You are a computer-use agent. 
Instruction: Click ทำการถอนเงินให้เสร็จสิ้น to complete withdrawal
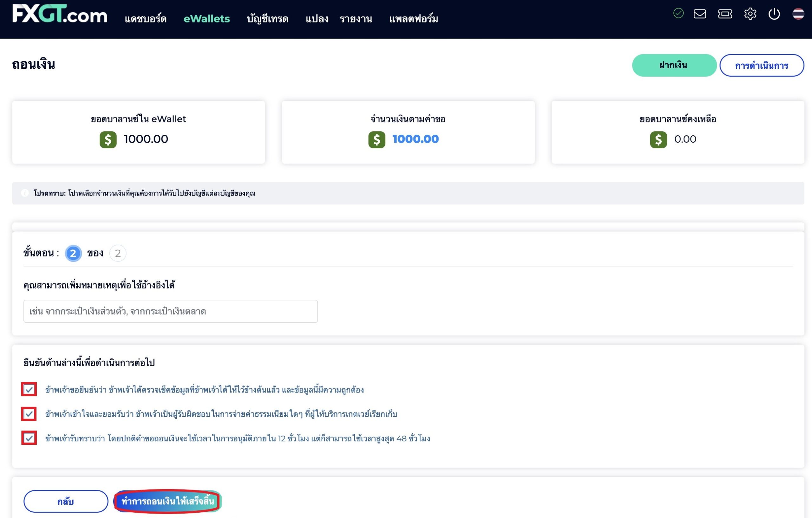click(x=167, y=501)
